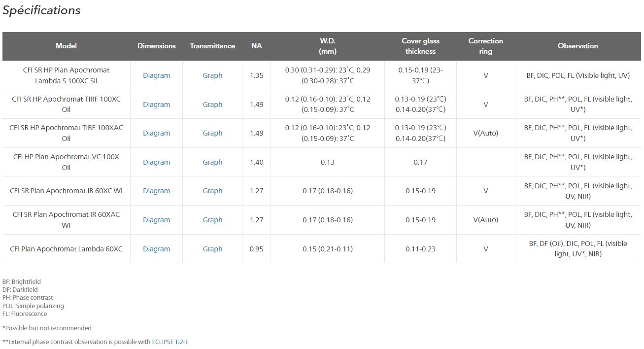
Task: View Graph for Plan Apochromat Lambda 60XC
Action: pyautogui.click(x=212, y=249)
